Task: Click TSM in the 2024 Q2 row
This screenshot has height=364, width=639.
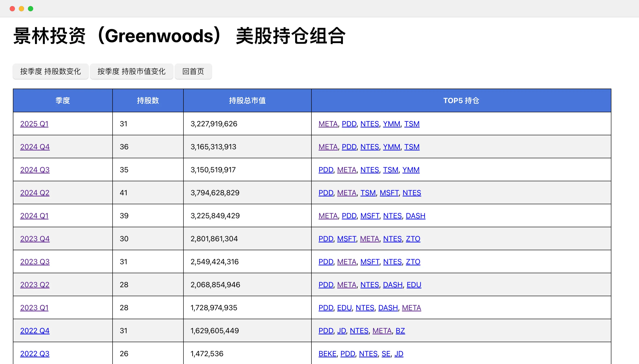Action: click(x=368, y=193)
